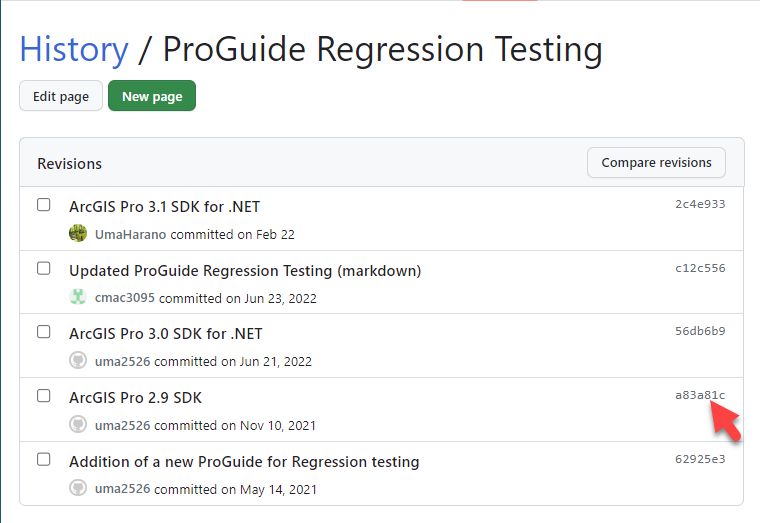Viewport: 760px width, 523px height.
Task: Click cmac3095's avatar icon
Action: (x=78, y=297)
